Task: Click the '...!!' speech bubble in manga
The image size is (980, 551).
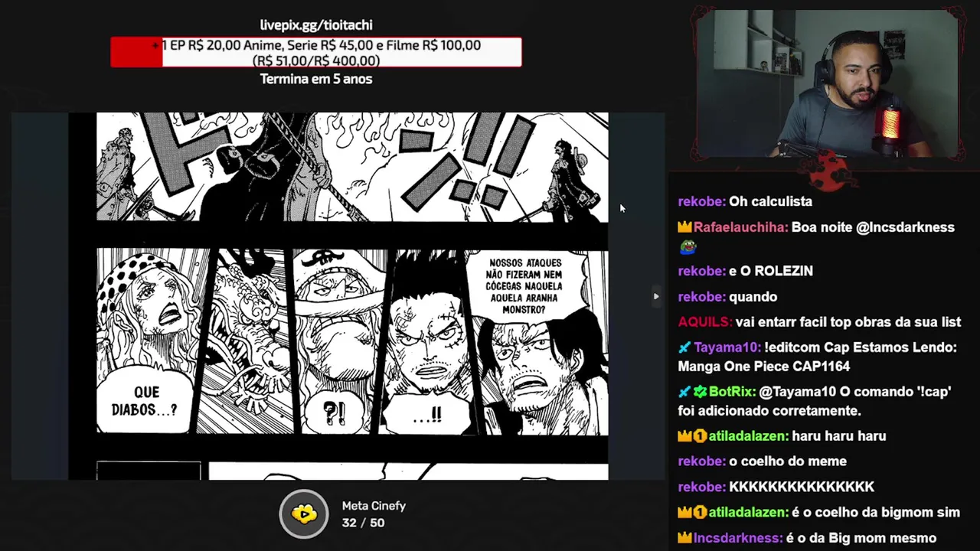Action: click(x=427, y=416)
